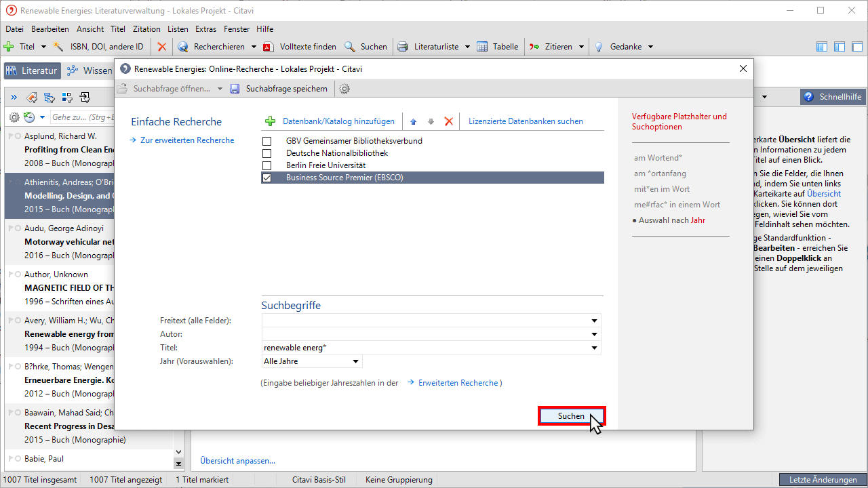Click the Auswahl nach Jahr option

(x=672, y=220)
